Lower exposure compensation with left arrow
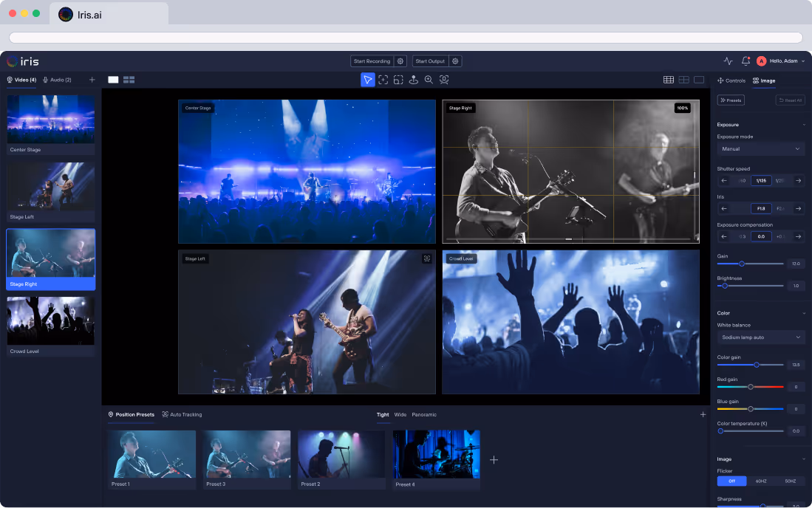812x508 pixels. [724, 236]
